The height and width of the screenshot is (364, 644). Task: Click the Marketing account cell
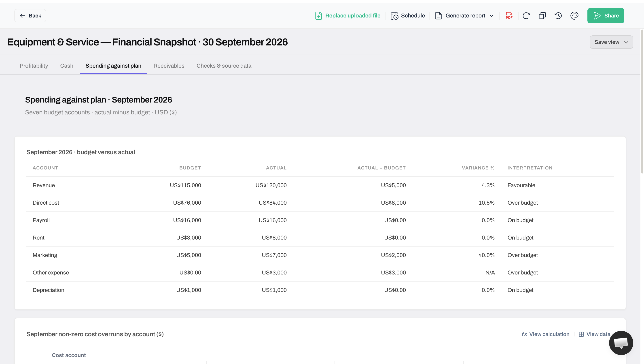tap(45, 255)
